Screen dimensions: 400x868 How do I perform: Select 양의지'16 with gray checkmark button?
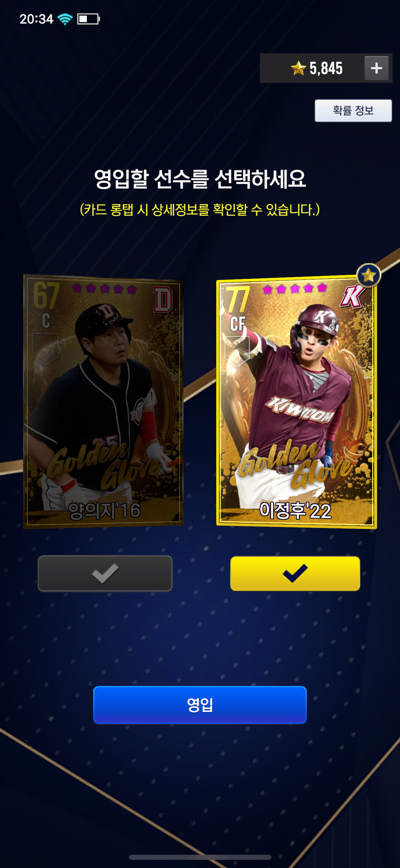[x=105, y=573]
